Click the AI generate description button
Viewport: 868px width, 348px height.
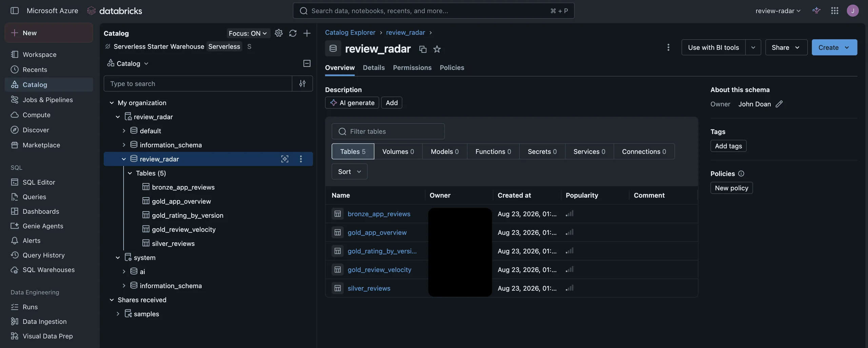pyautogui.click(x=352, y=103)
